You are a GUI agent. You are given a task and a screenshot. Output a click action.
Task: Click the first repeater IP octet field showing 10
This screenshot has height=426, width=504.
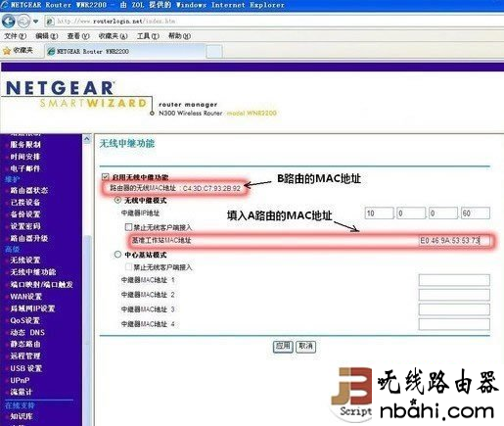coord(379,213)
